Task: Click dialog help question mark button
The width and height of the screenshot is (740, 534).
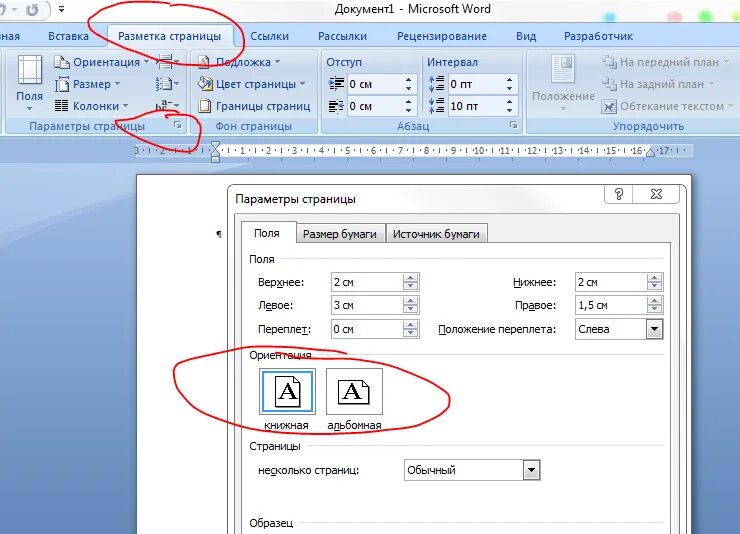Action: pyautogui.click(x=618, y=194)
